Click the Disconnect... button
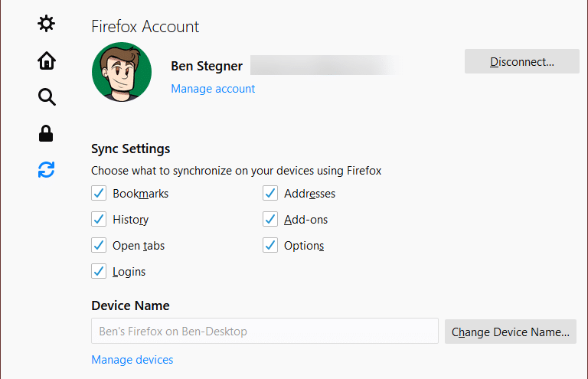588x379 pixels. click(521, 61)
